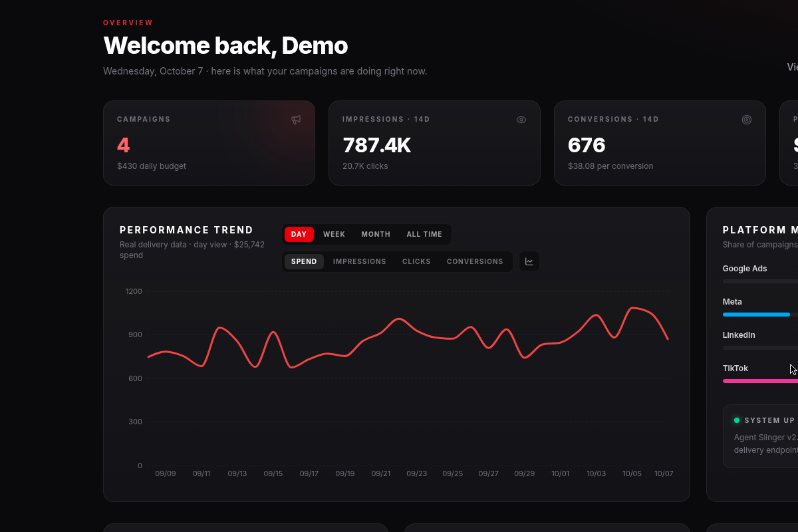The image size is (798, 532).
Task: Click the Campaigns count 4
Action: point(123,145)
